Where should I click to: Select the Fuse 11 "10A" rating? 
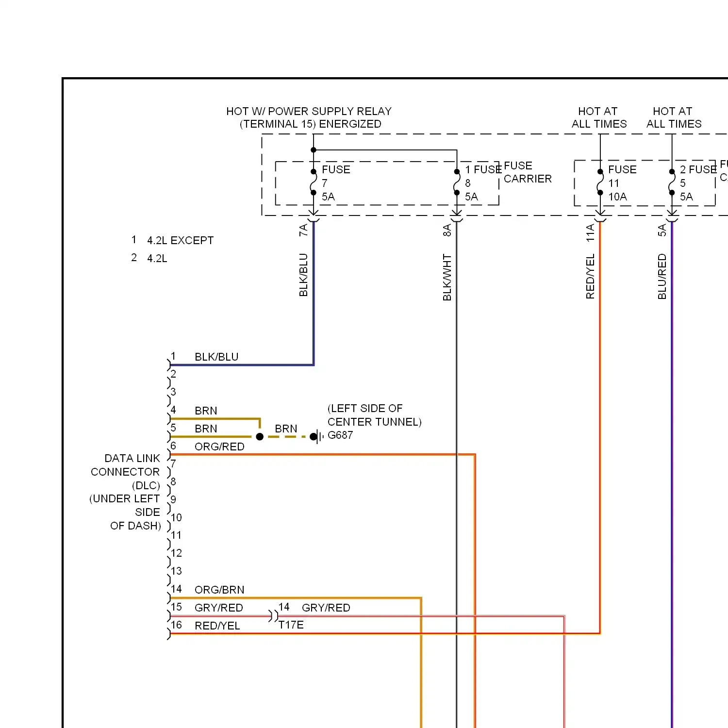click(617, 197)
